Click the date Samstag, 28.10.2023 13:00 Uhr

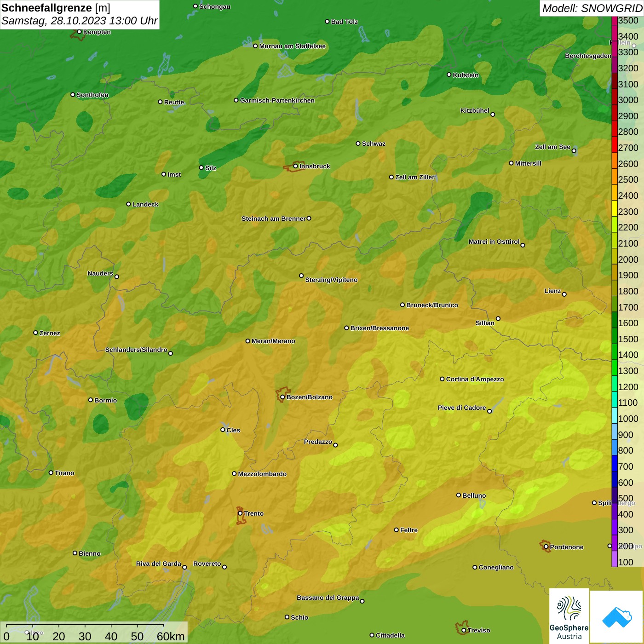click(x=79, y=21)
